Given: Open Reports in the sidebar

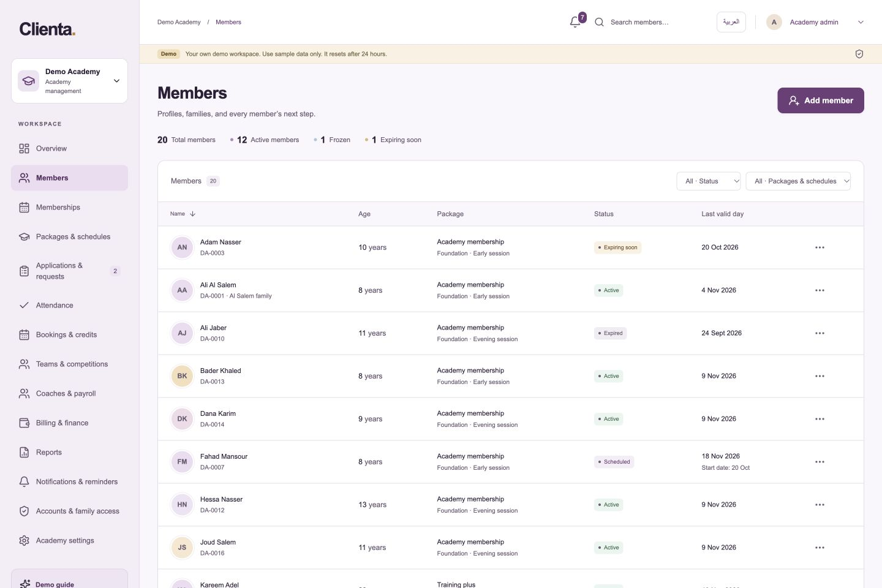Looking at the screenshot, I should coord(69,452).
